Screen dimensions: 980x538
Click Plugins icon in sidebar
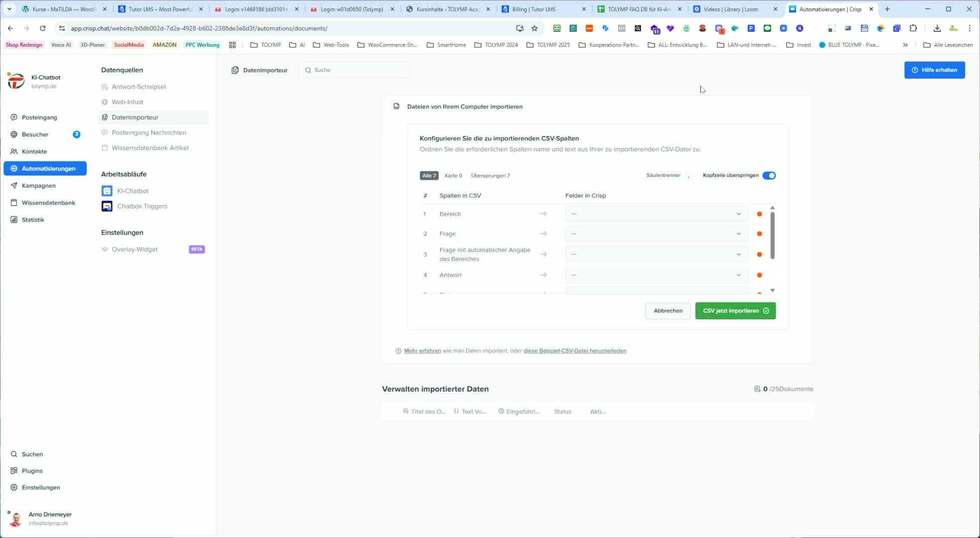(14, 471)
